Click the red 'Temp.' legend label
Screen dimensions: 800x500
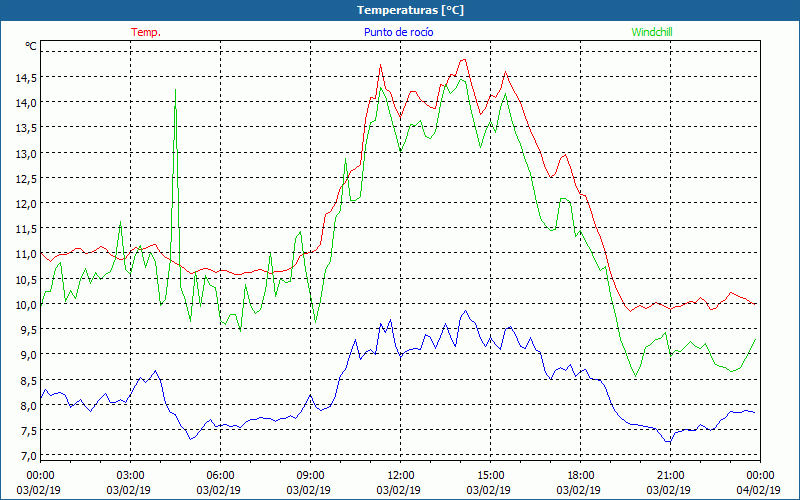tap(146, 32)
